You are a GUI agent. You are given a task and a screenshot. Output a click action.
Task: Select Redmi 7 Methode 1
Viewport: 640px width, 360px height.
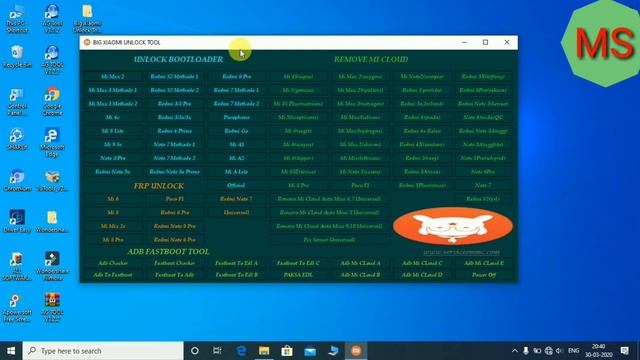click(x=236, y=90)
